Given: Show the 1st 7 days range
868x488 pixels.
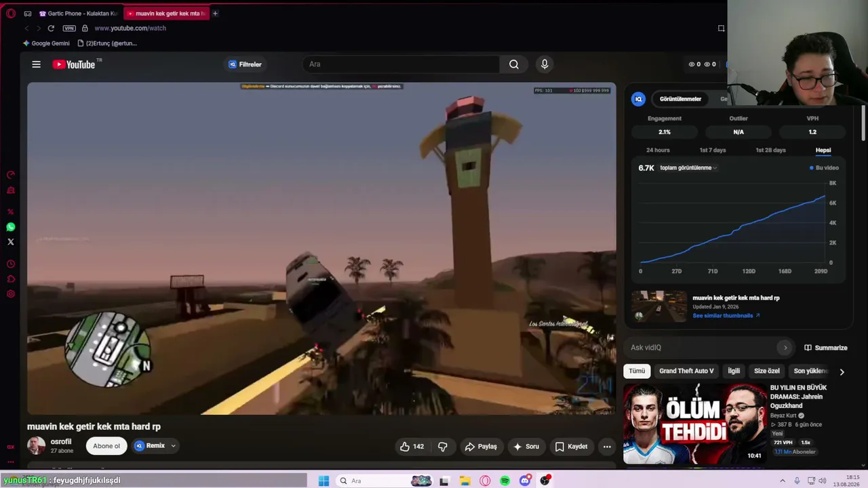Looking at the screenshot, I should [x=713, y=150].
